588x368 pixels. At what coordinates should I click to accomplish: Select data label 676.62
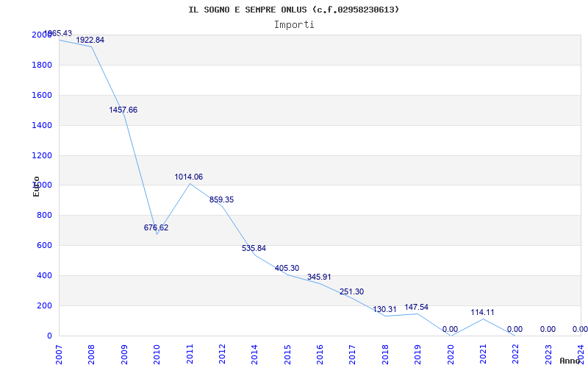tap(156, 227)
